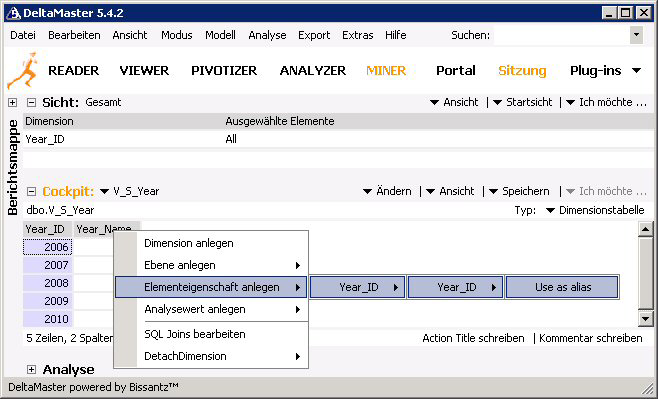
Task: Open Ansicht dropdown in Sicht header
Action: click(x=454, y=102)
